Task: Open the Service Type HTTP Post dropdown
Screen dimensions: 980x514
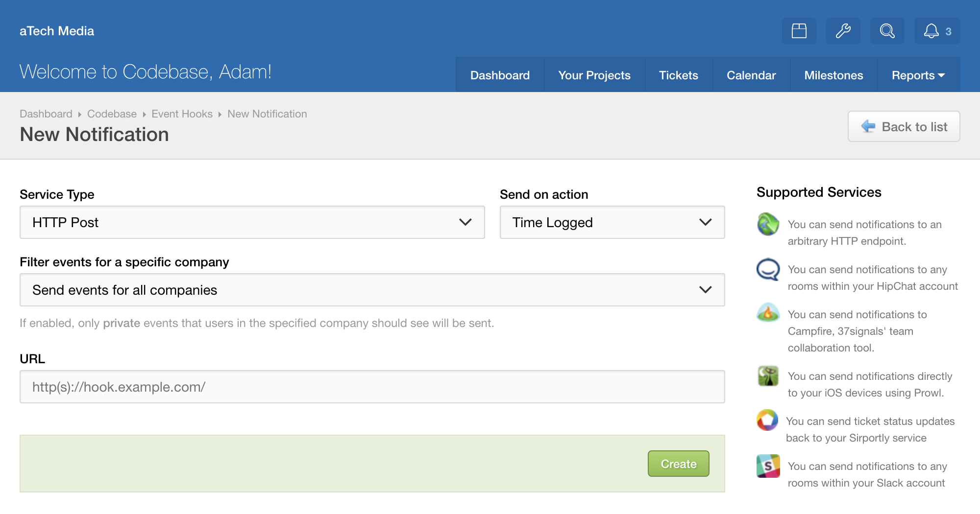Action: click(x=252, y=222)
